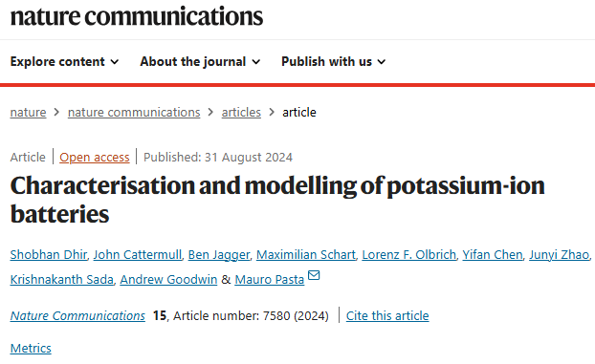595x364 pixels.
Task: Select author Krishnakanth Sada
Action: (x=62, y=279)
